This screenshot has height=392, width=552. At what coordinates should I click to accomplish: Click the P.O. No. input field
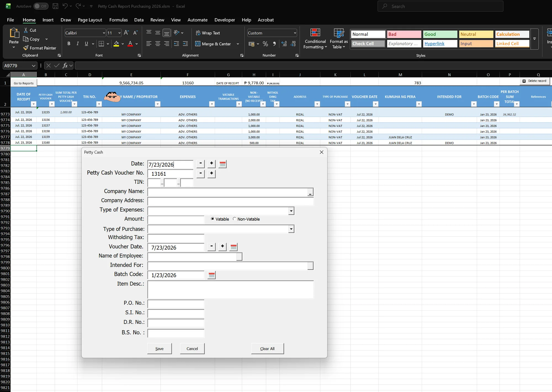(176, 304)
